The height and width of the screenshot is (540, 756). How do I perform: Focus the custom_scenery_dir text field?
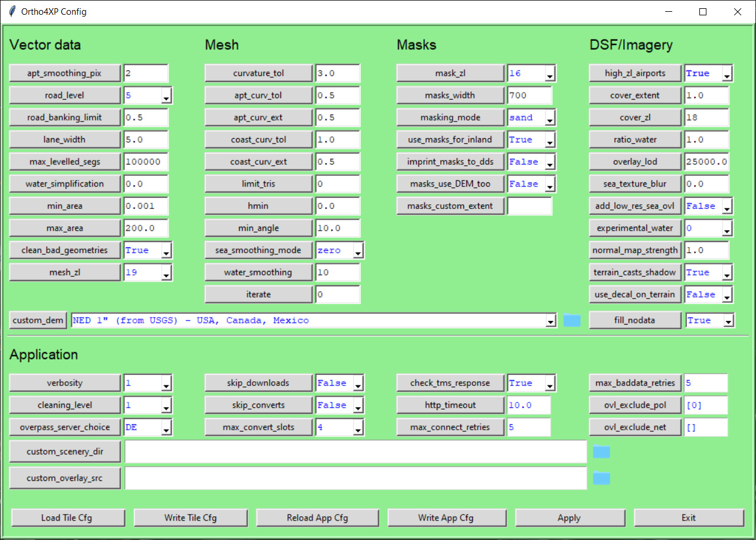(x=355, y=452)
